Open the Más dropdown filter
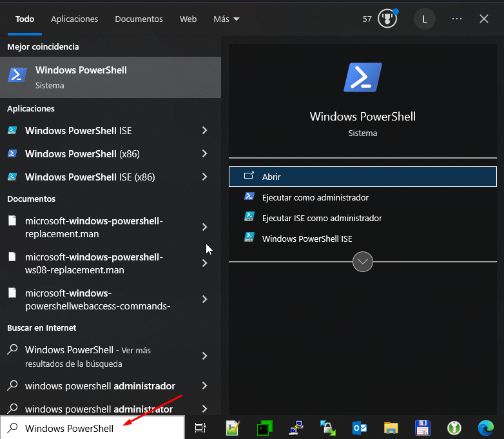 [x=226, y=19]
